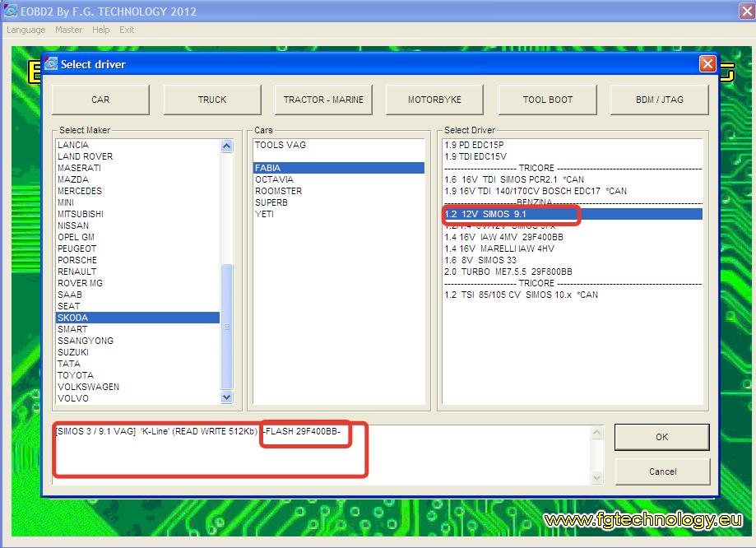Select the TOOL BOOT category button
Screen dimensions: 756x548
[x=548, y=100]
